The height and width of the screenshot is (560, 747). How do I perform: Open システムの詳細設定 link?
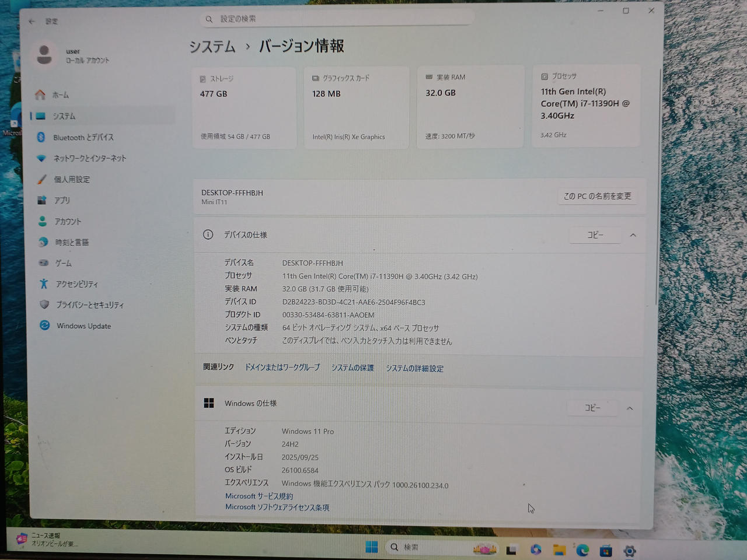414,368
